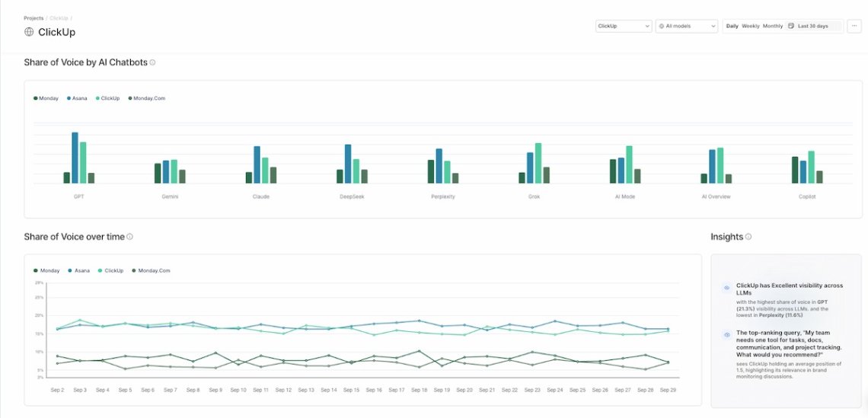
Task: Toggle Monday series in over-time chart legend
Action: click(x=46, y=271)
